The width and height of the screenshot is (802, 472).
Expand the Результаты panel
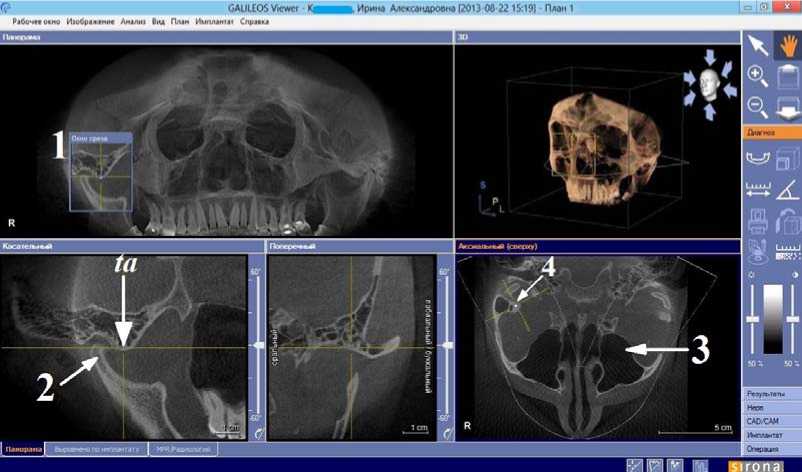772,394
